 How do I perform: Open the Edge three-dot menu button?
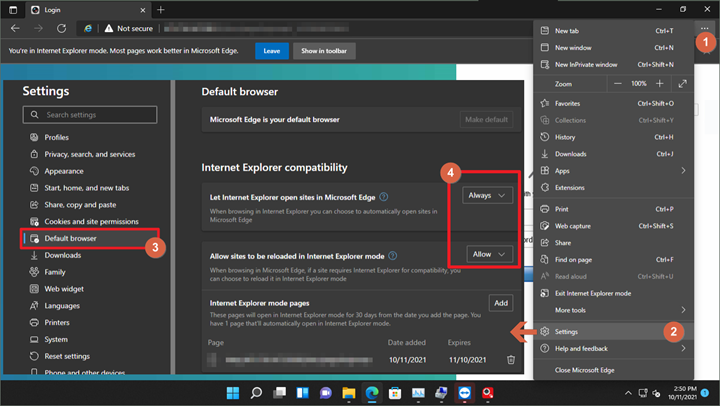point(704,28)
